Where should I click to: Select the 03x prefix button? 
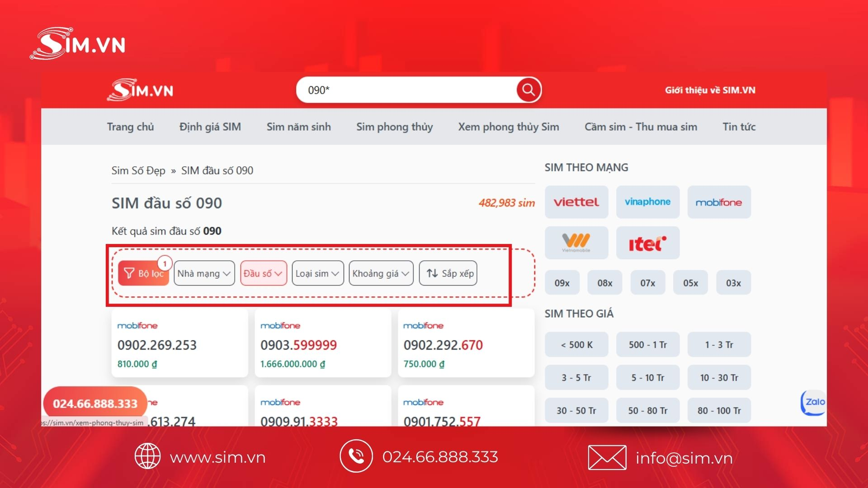[x=734, y=283]
